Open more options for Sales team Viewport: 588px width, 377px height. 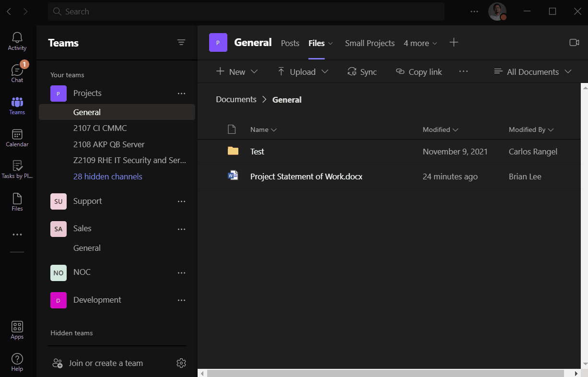(x=181, y=229)
